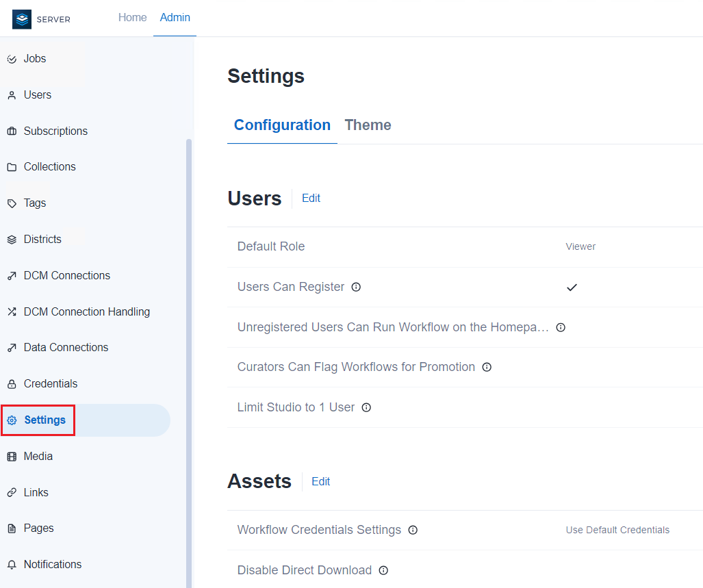Viewport: 703px width, 588px height.
Task: Click info icon next to Limit Studio to 1 User
Action: (x=366, y=407)
